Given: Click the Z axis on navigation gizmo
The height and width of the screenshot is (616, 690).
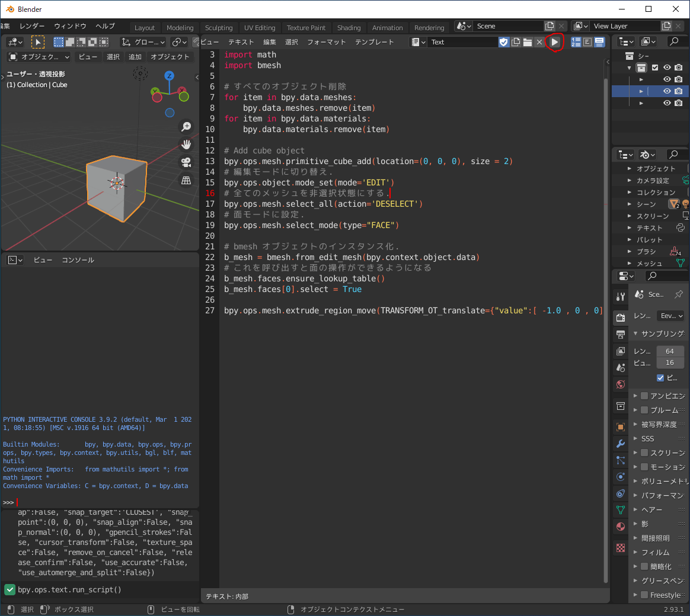Looking at the screenshot, I should 169,76.
